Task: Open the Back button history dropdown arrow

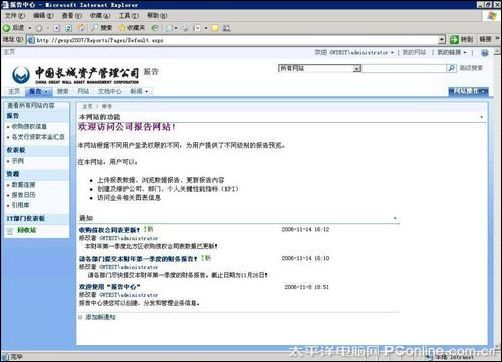Action: [x=30, y=28]
